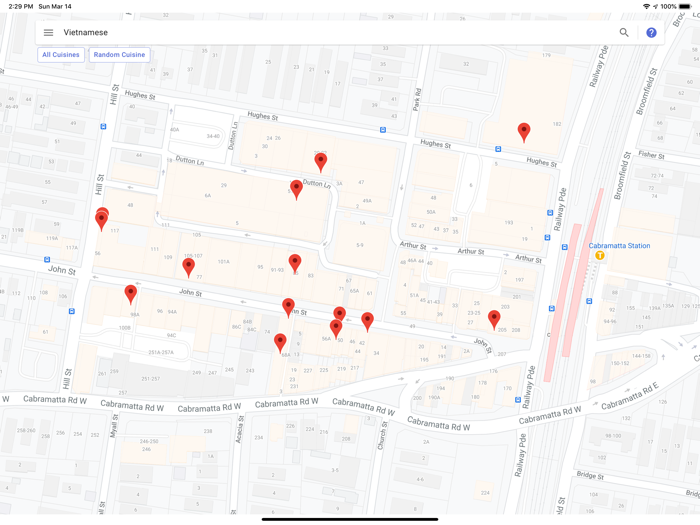
Task: Select the orange Cabramatta Station train icon
Action: pyautogui.click(x=600, y=255)
